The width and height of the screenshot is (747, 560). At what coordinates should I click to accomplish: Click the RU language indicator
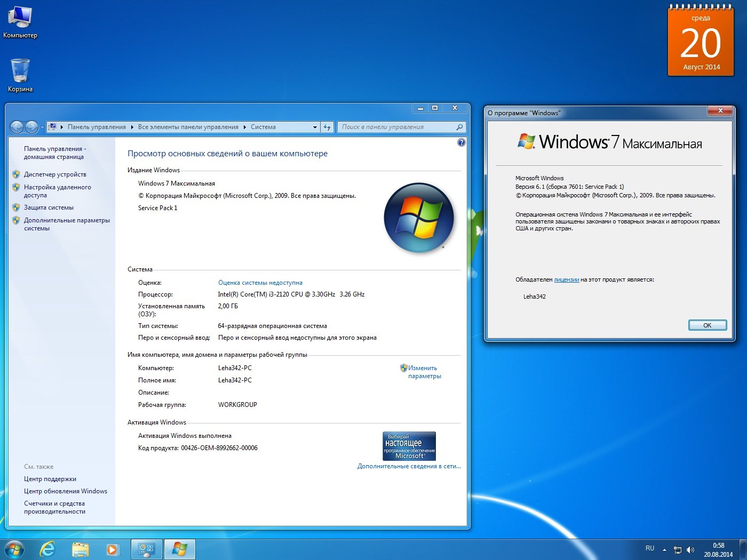650,548
